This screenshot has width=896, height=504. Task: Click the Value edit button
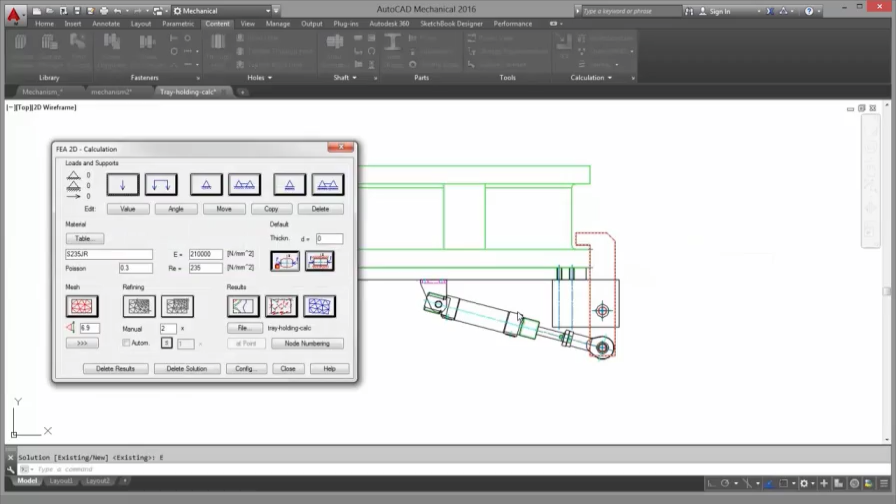128,209
